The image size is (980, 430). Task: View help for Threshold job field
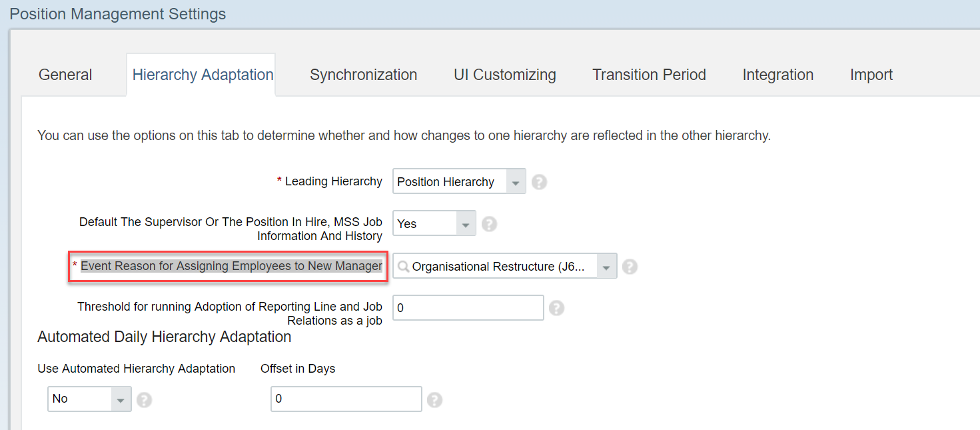tap(556, 308)
